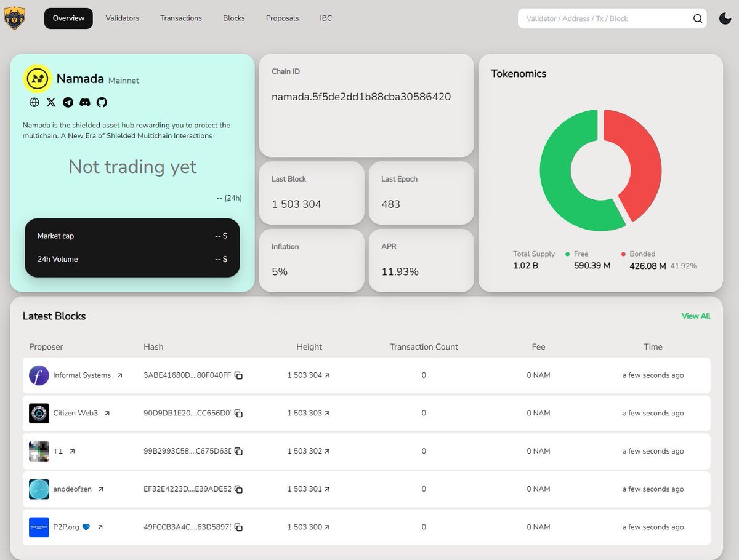The image size is (739, 560).
Task: Click the Namada yellow logo
Action: [x=38, y=79]
